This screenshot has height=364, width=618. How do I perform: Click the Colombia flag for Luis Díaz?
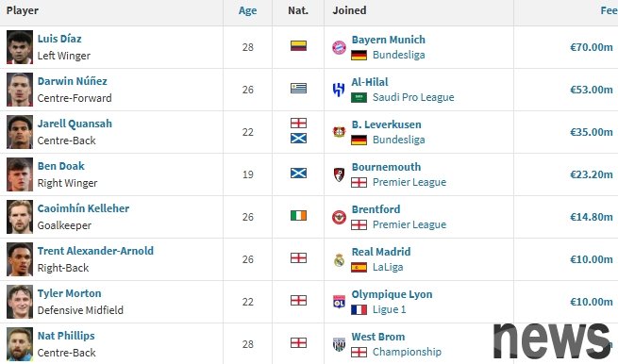tap(298, 46)
